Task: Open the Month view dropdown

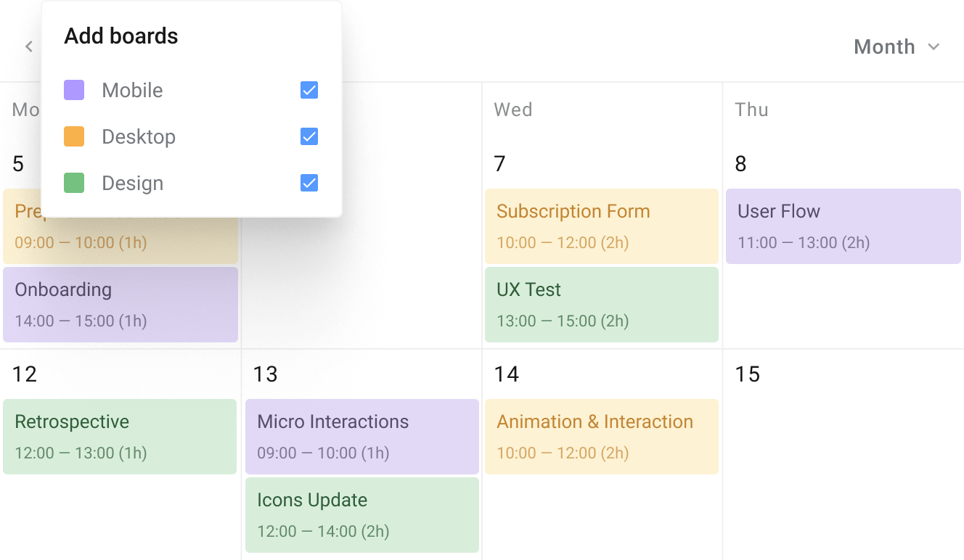Action: click(x=885, y=47)
